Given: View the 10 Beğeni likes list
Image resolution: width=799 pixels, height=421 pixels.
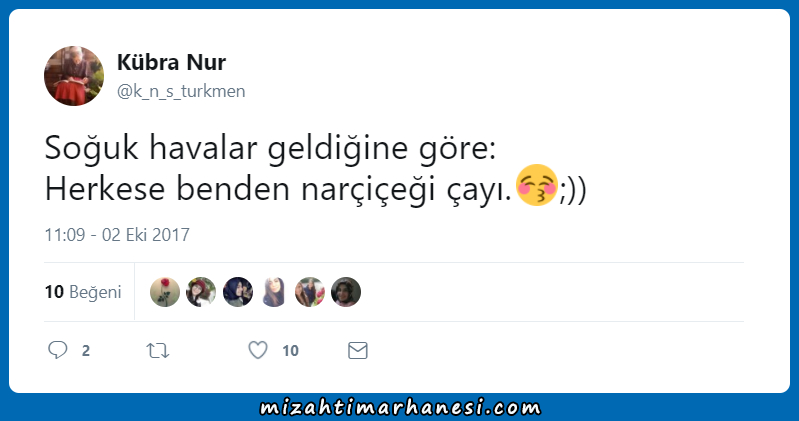Looking at the screenshot, I should 83,292.
